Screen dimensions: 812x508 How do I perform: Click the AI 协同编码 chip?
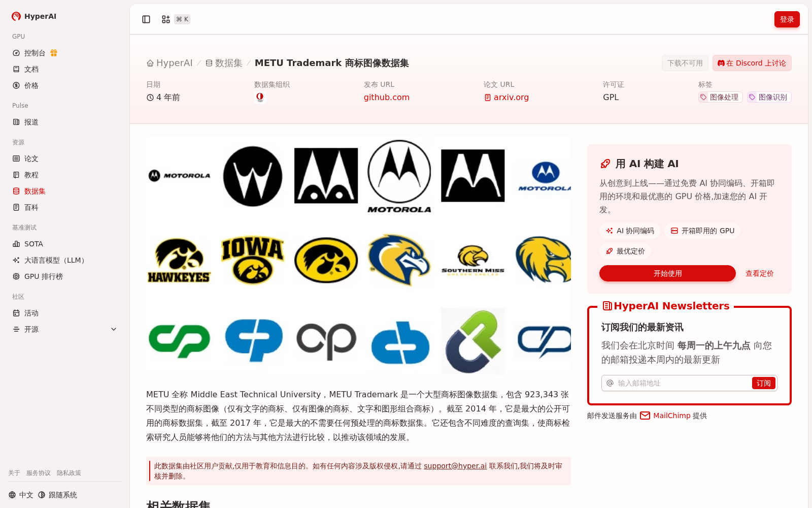[630, 231]
